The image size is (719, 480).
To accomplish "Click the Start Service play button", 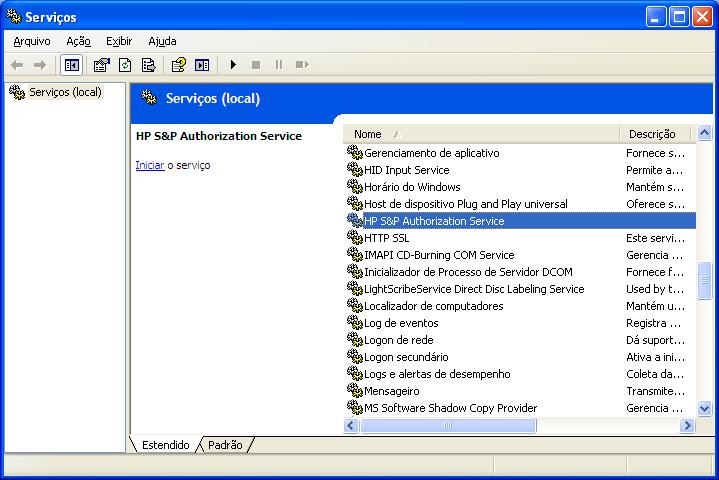I will pos(233,65).
